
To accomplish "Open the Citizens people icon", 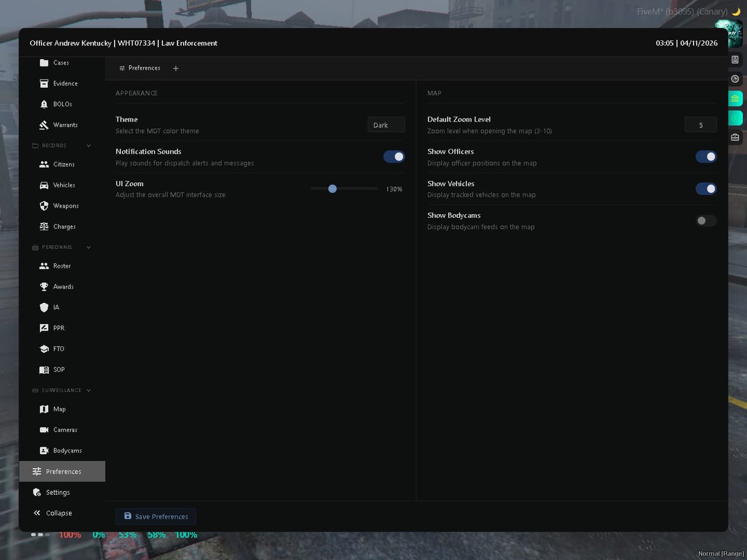I will [44, 164].
